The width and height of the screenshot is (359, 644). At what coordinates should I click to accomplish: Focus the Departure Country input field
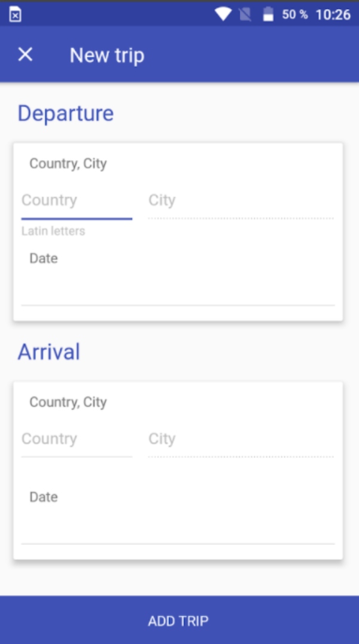coord(76,201)
